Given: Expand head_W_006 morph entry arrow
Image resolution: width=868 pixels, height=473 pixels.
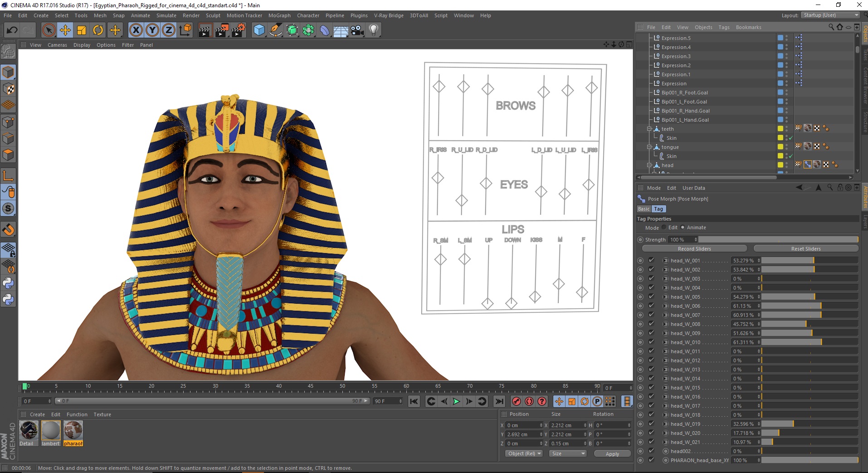Looking at the screenshot, I should (x=665, y=306).
